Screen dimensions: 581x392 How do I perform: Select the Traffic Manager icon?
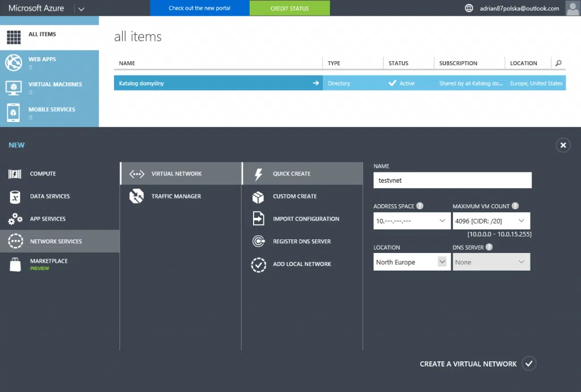(x=137, y=196)
